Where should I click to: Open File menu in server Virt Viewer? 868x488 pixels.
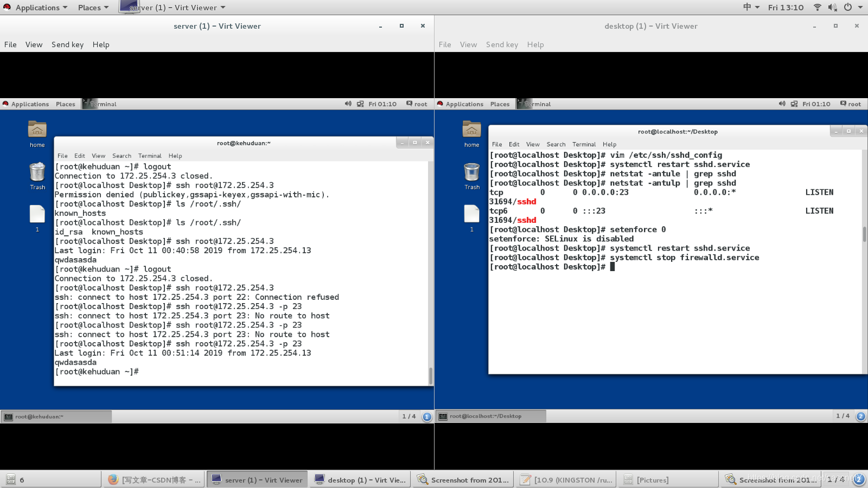point(10,44)
